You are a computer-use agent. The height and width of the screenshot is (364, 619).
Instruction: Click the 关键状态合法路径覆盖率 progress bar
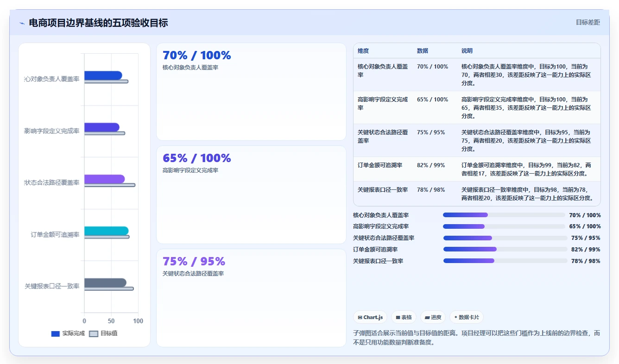pyautogui.click(x=505, y=238)
